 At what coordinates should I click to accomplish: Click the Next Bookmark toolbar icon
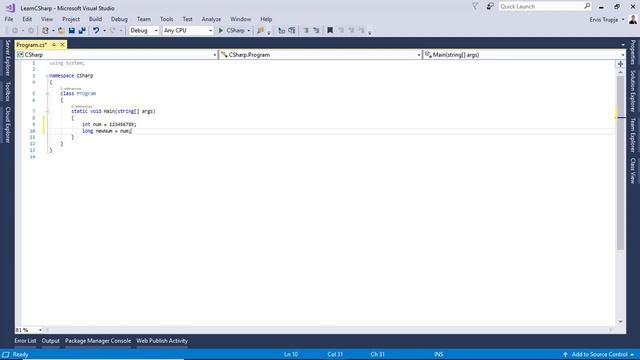coord(351,31)
